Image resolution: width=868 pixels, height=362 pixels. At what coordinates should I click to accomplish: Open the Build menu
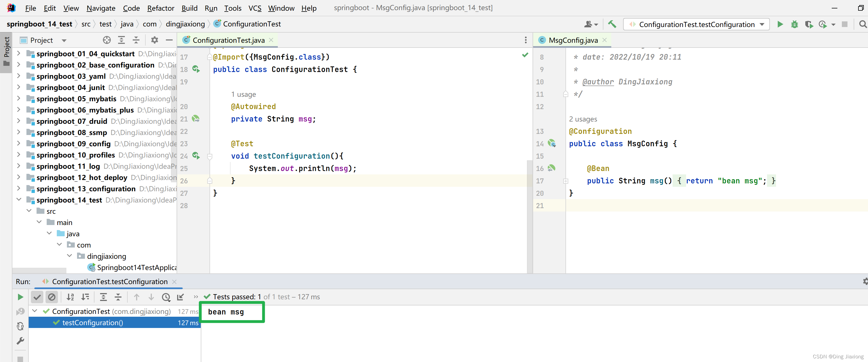189,8
